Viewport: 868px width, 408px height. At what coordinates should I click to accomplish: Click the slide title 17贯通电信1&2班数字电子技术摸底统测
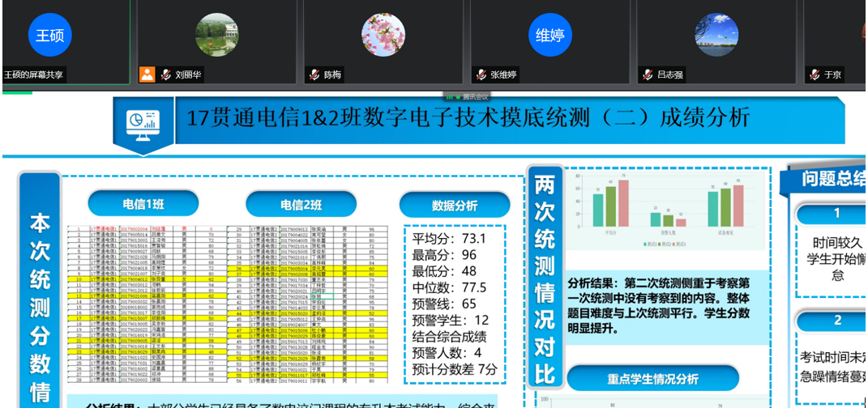coord(468,118)
